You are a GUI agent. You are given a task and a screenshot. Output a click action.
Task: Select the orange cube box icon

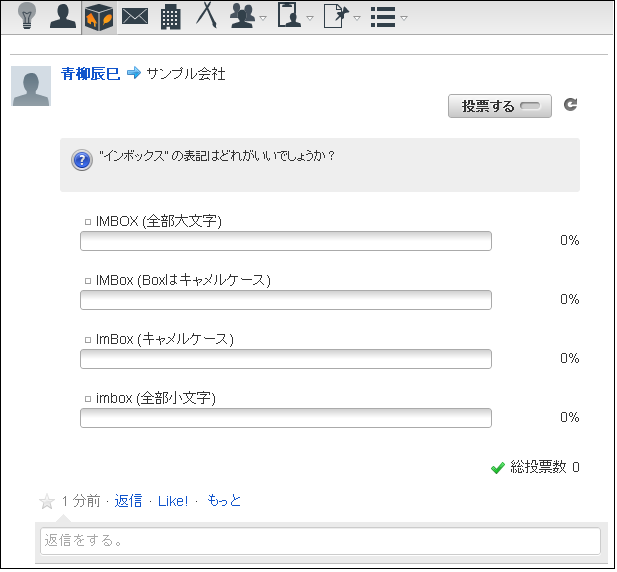point(99,17)
